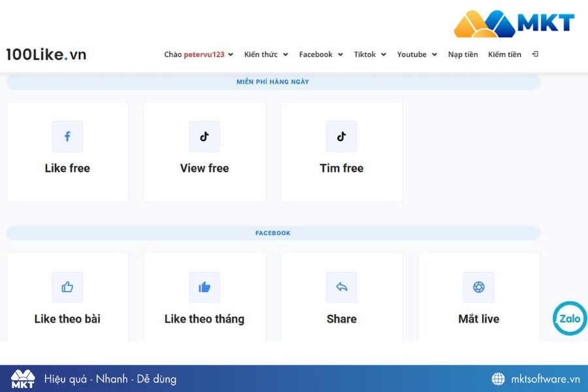Click the Hiệu quả - Nhanh - Dễ dùng slogan
588x392 pixels.
point(110,379)
